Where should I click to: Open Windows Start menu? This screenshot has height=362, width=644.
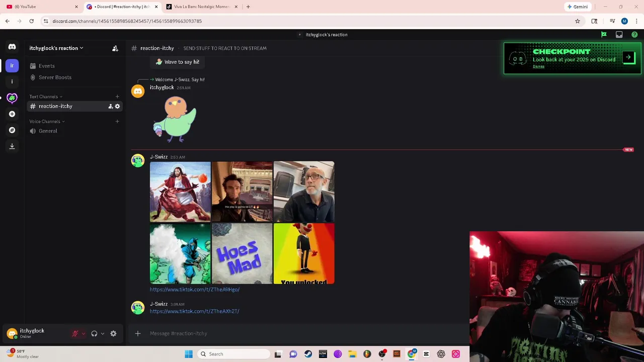[x=189, y=354]
